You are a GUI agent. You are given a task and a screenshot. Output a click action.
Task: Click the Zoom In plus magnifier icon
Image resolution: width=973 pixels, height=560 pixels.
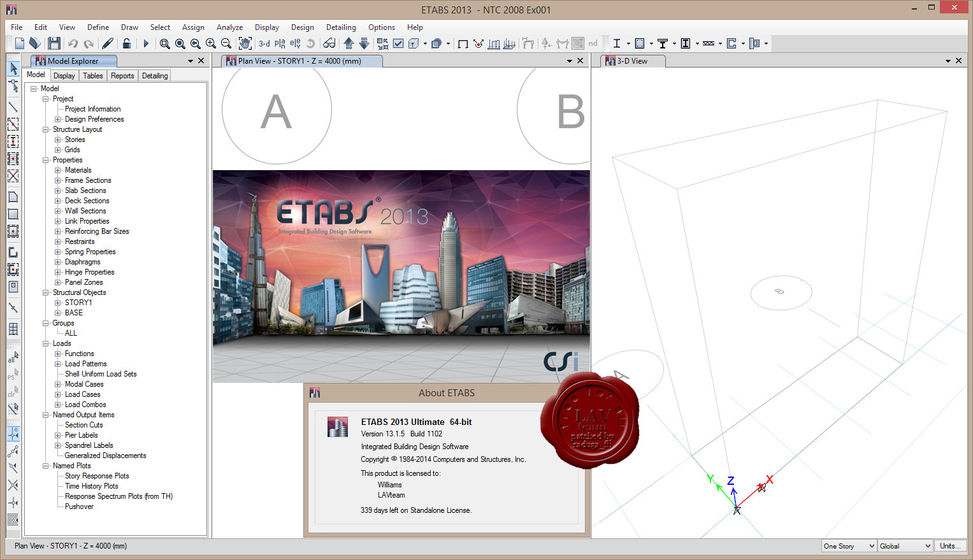click(x=211, y=43)
